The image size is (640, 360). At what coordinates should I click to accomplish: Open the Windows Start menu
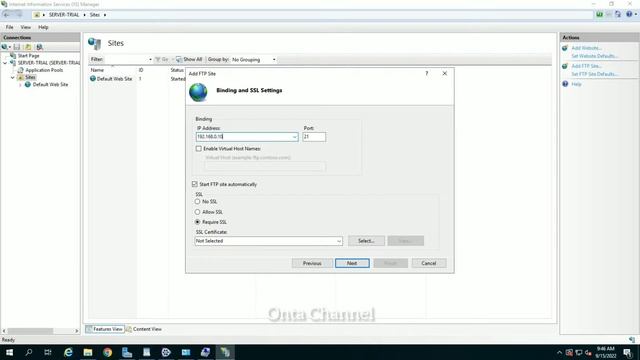pyautogui.click(x=9, y=352)
